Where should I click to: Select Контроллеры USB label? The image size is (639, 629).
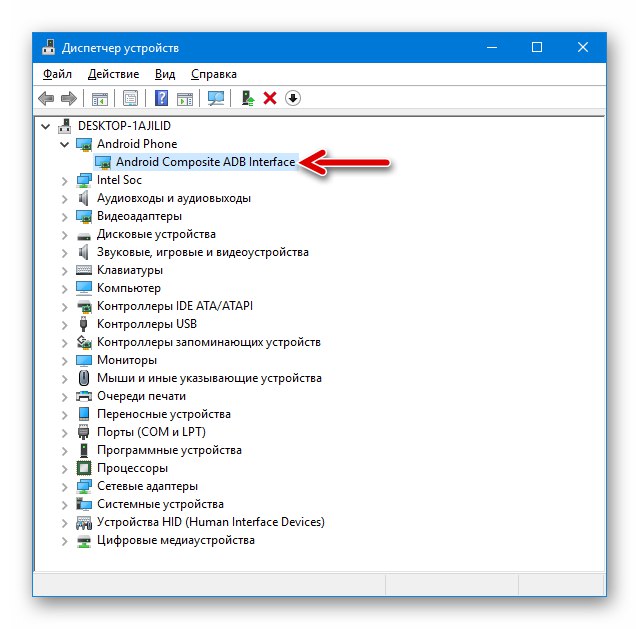[147, 324]
